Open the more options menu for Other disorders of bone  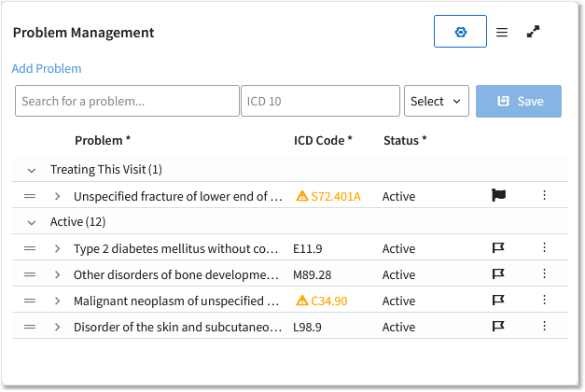544,273
